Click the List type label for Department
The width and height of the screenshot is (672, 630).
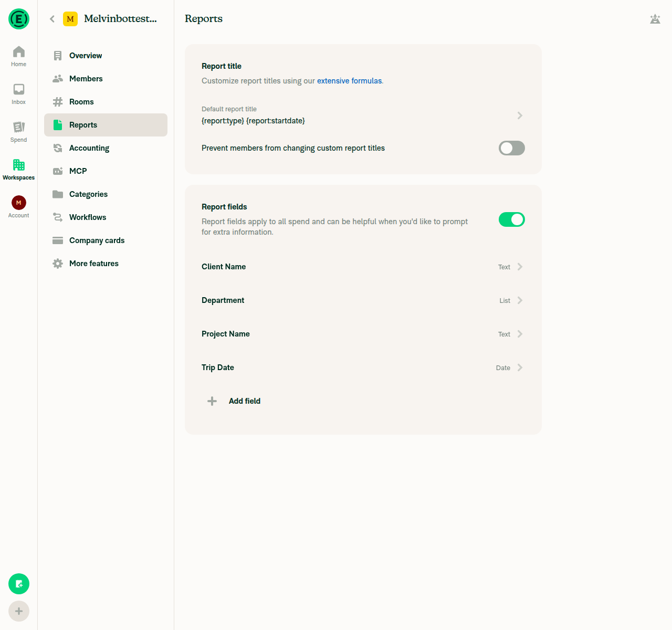coord(505,301)
